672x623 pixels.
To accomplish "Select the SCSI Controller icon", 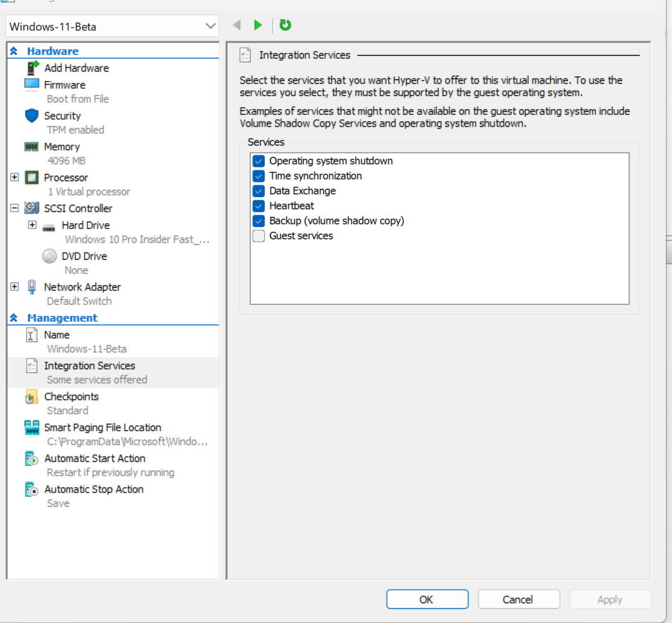I will 32,208.
